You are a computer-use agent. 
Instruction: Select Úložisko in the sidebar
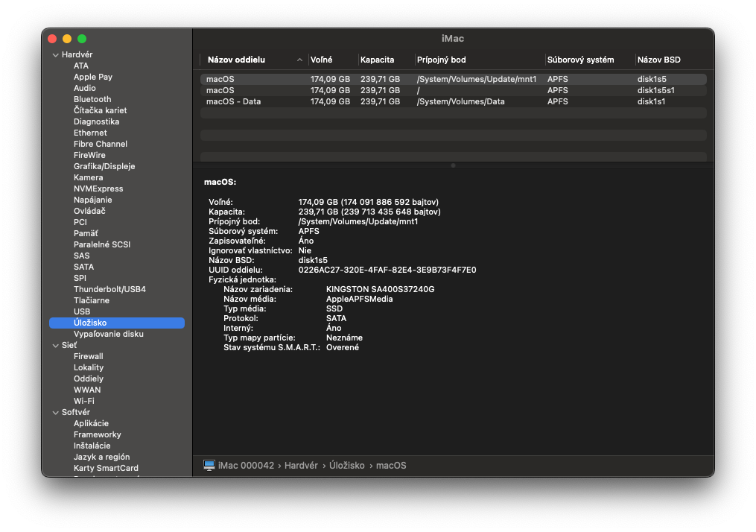coord(90,323)
